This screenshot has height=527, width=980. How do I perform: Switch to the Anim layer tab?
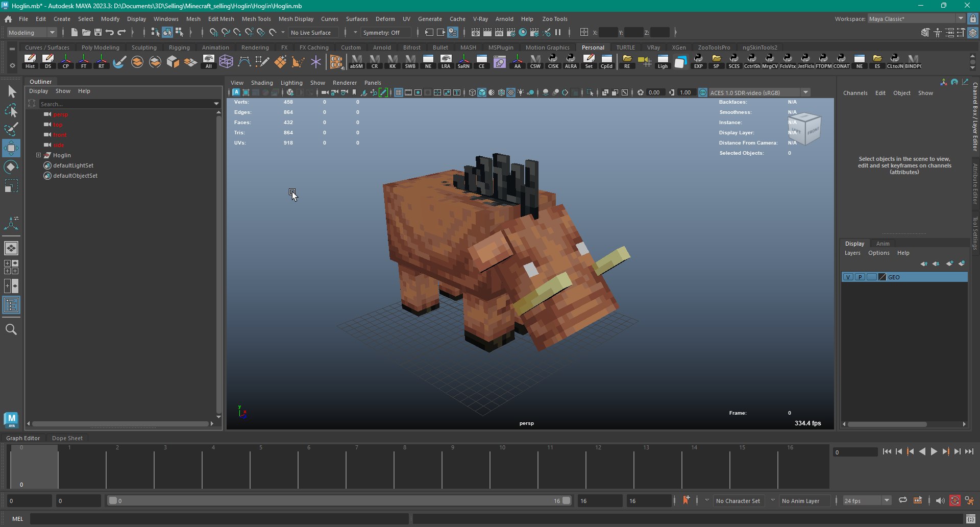(x=883, y=244)
